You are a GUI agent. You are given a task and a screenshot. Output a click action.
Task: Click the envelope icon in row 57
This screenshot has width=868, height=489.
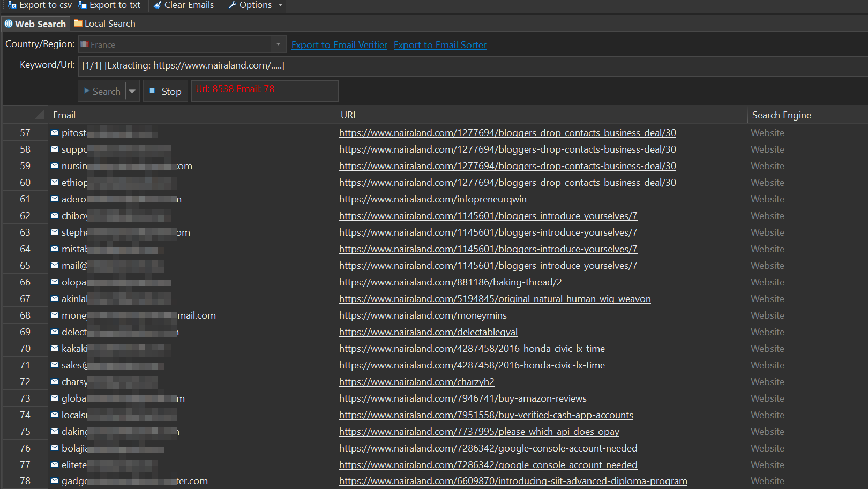tap(55, 132)
